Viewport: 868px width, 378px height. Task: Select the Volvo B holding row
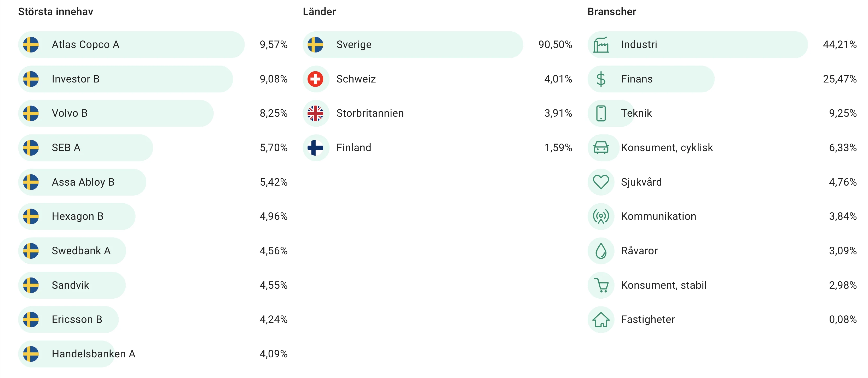click(153, 114)
